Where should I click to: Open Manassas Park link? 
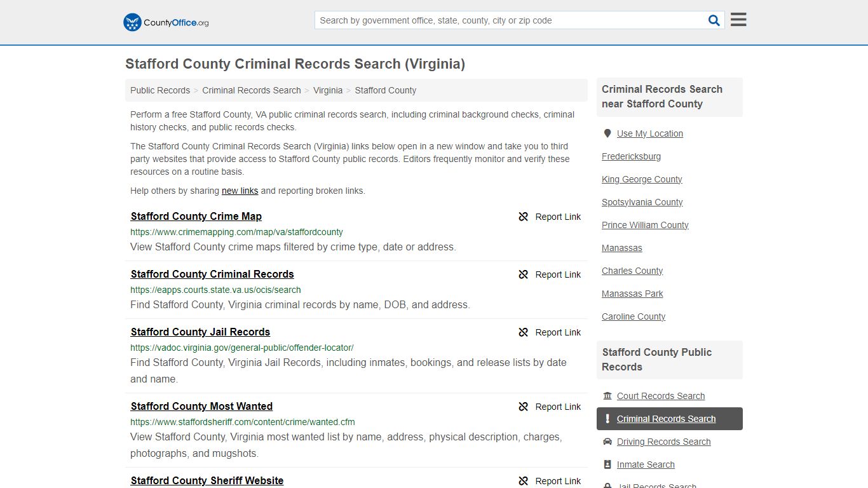[x=632, y=294]
